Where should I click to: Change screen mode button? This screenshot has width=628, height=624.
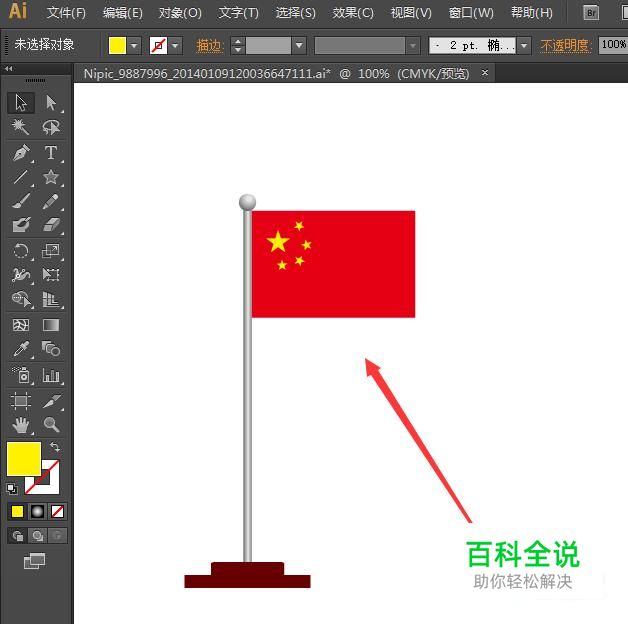pos(34,561)
